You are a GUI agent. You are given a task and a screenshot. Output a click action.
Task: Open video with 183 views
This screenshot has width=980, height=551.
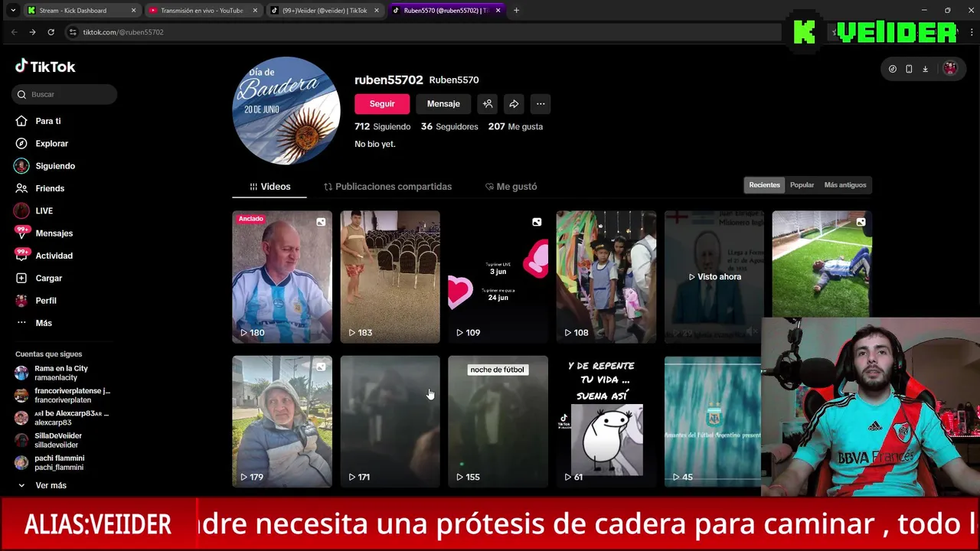[390, 277]
